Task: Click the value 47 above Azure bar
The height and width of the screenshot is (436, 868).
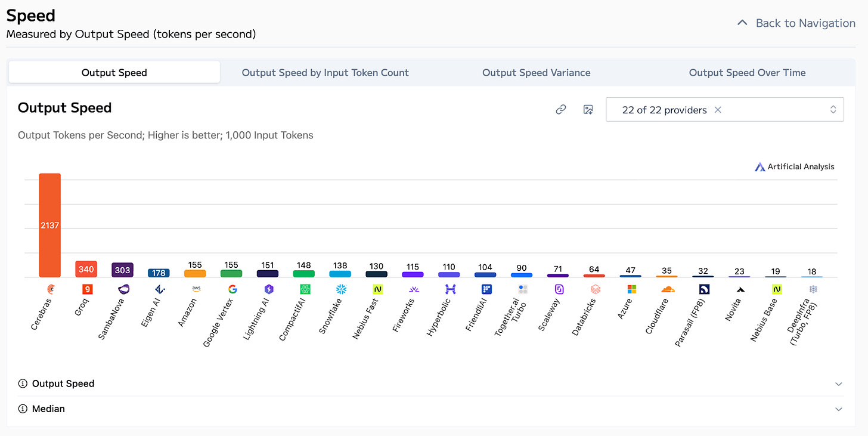Action: click(x=631, y=270)
